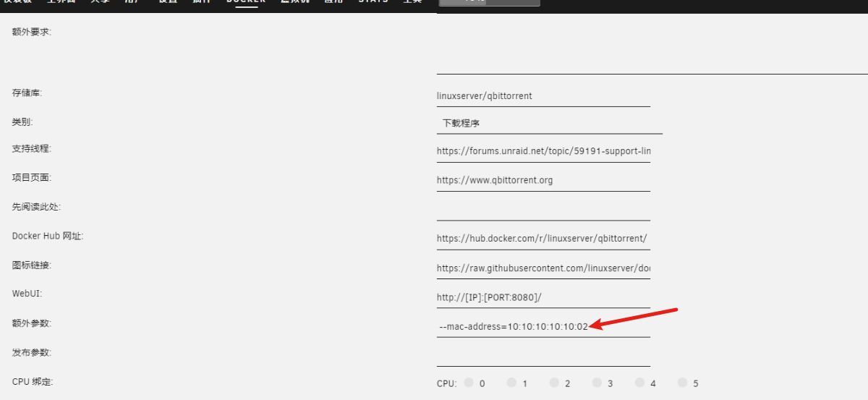Switch to the DOCKER tab
The image size is (868, 400).
[x=246, y=2]
